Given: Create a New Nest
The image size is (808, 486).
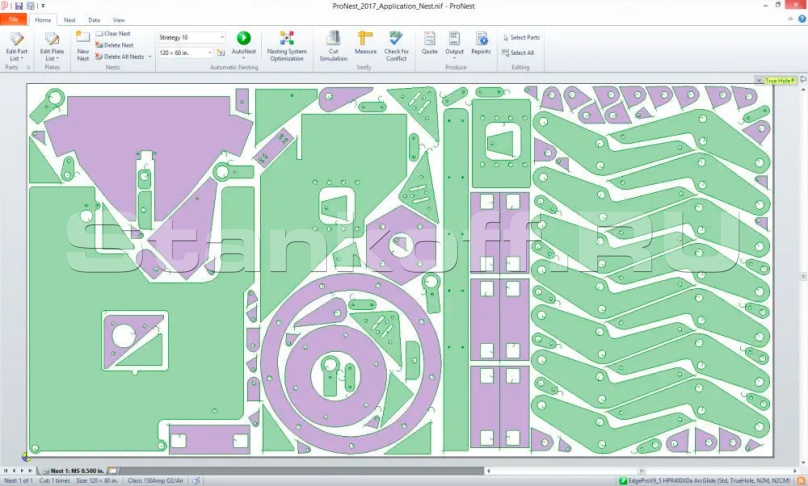Looking at the screenshot, I should click(82, 46).
